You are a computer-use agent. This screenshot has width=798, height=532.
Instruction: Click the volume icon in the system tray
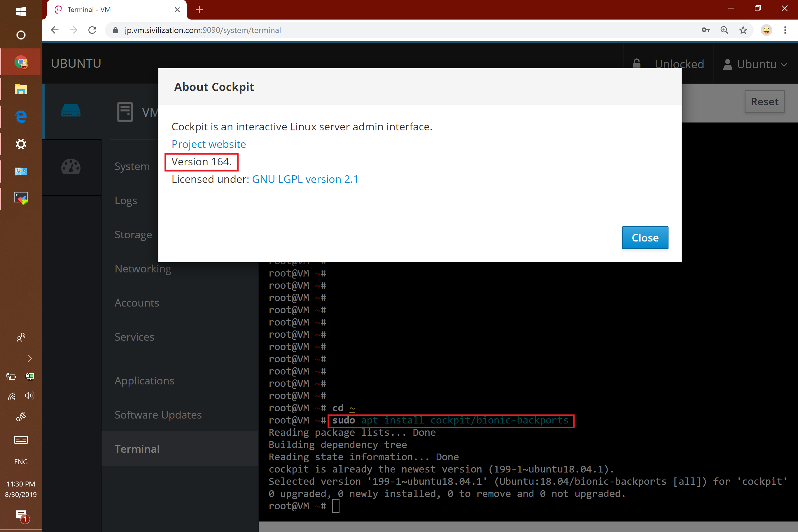[x=30, y=395]
